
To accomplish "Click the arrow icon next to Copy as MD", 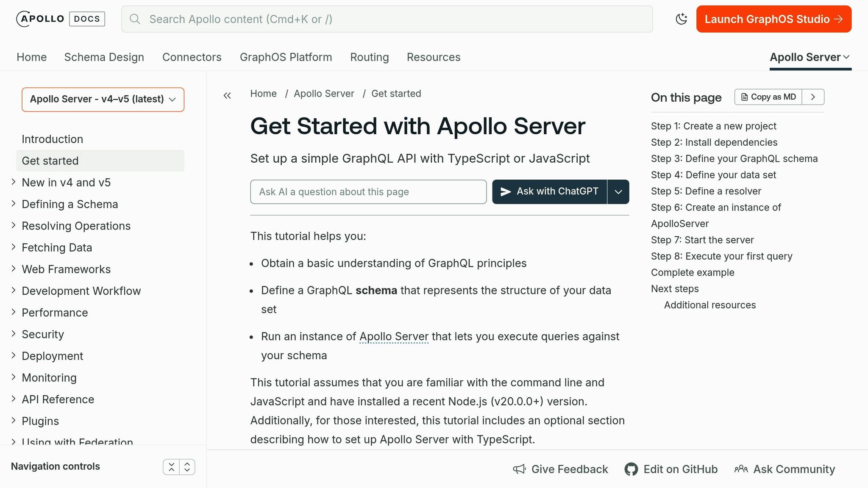I will pyautogui.click(x=813, y=97).
